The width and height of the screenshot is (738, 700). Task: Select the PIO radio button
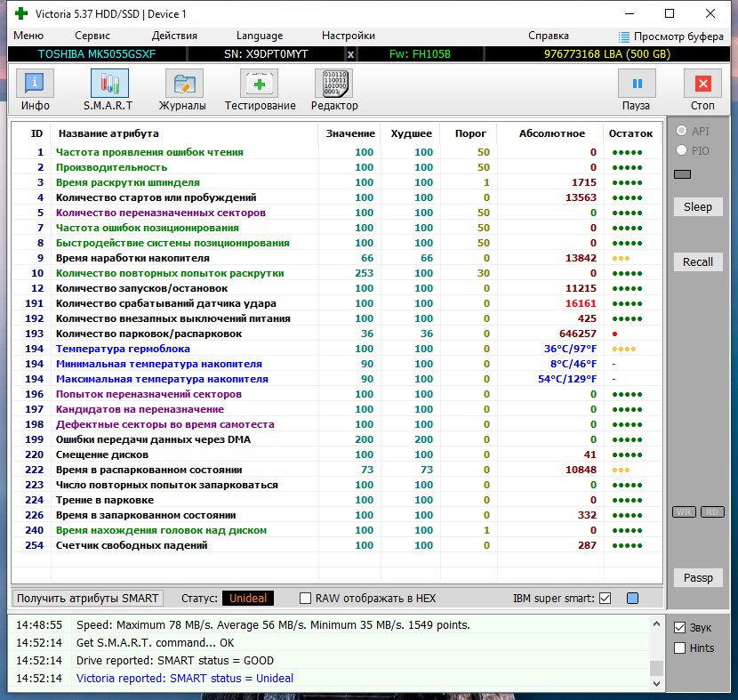click(681, 150)
